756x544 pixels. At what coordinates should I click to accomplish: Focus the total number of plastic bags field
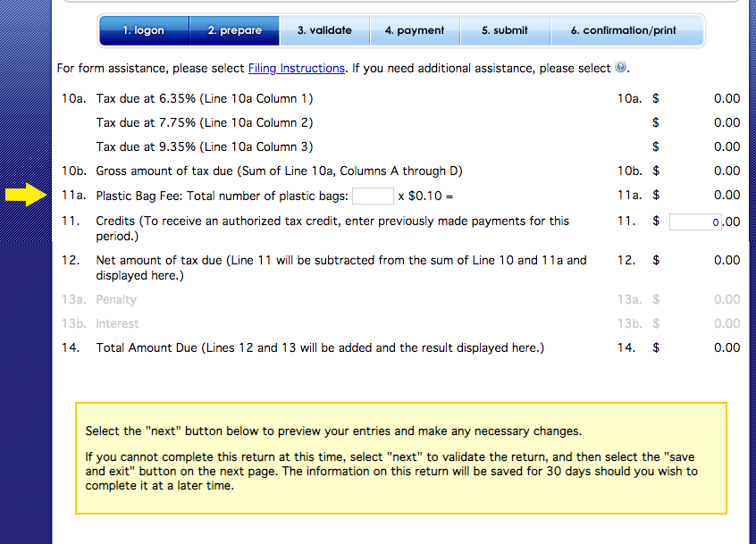click(x=373, y=196)
